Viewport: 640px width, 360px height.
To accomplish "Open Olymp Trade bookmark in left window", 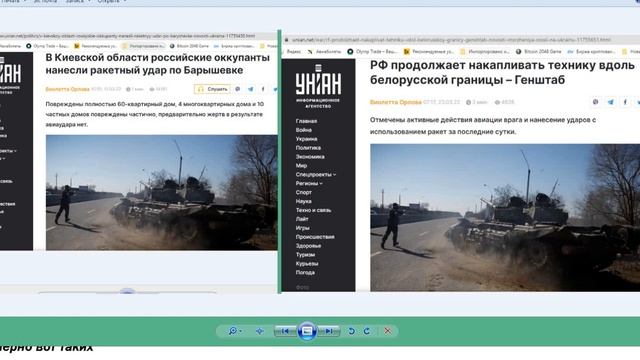I will tap(47, 46).
